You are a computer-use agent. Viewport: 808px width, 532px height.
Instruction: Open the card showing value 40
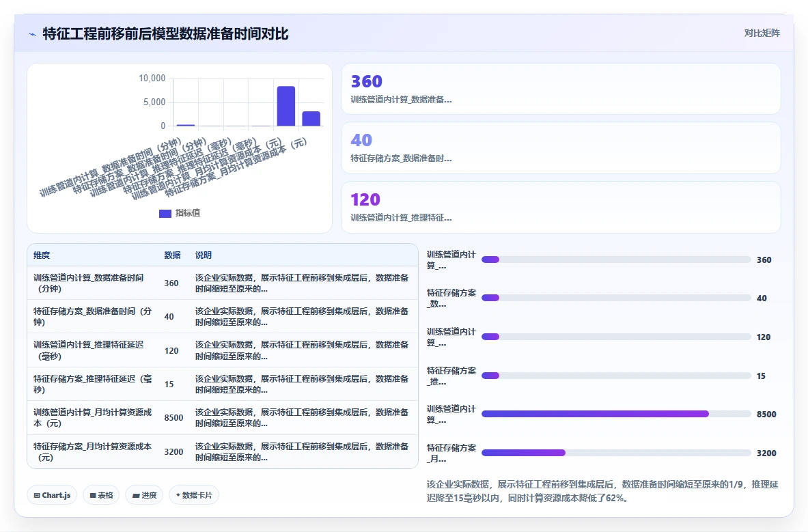click(x=561, y=148)
